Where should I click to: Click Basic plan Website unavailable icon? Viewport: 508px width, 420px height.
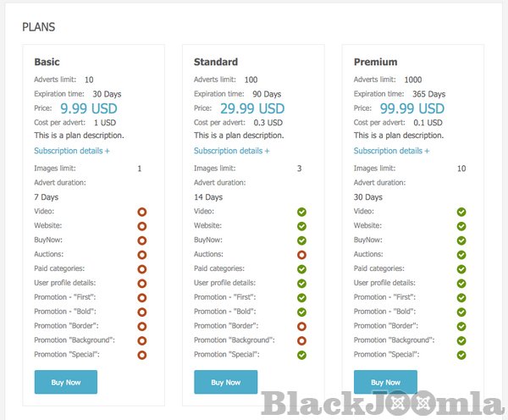click(x=141, y=226)
